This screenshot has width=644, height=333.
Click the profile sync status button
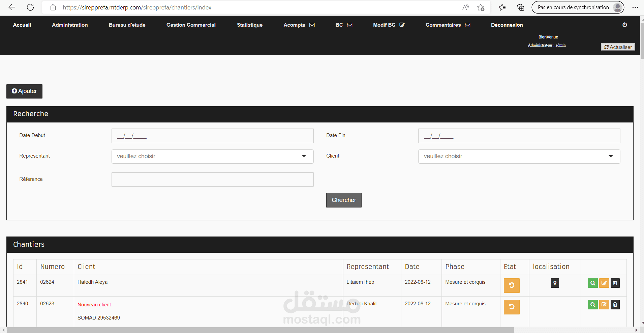(x=578, y=7)
